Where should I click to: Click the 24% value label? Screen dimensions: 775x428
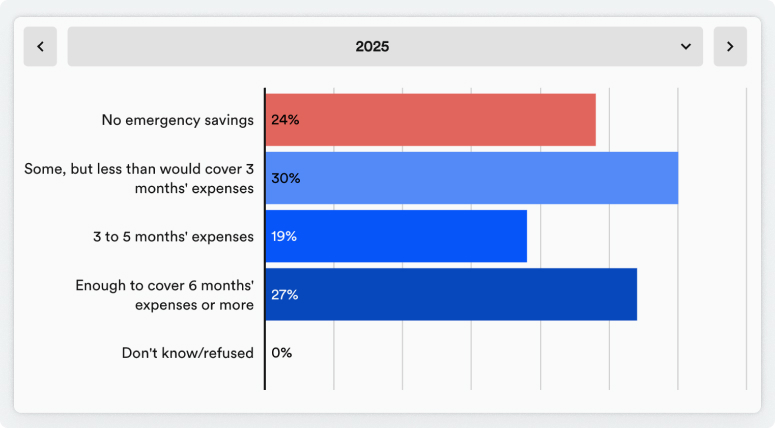(x=285, y=120)
